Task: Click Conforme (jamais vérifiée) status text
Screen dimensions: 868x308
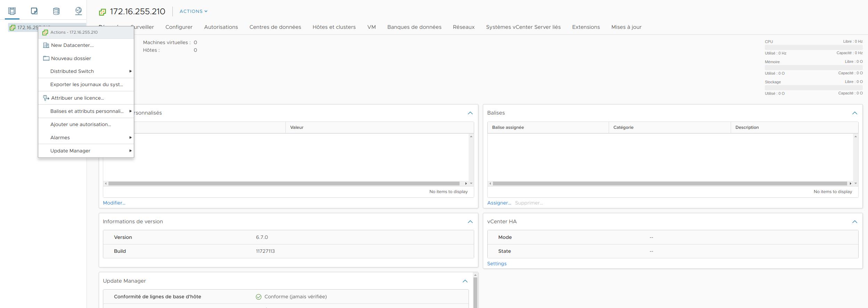Action: [295, 297]
